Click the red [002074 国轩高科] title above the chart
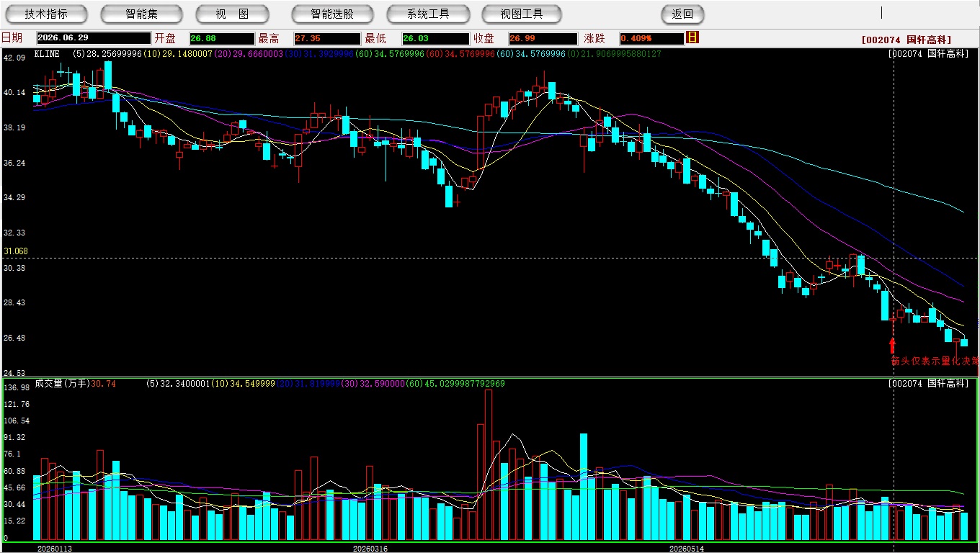This screenshot has width=980, height=553. 906,40
